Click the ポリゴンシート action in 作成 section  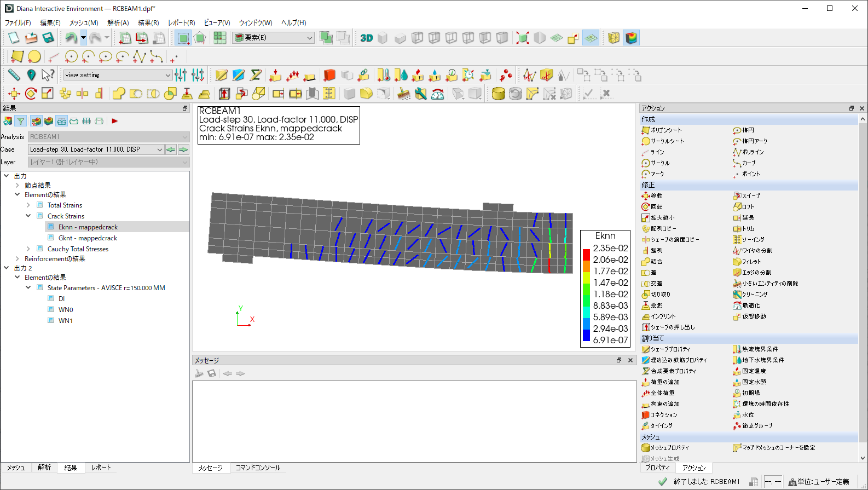666,130
